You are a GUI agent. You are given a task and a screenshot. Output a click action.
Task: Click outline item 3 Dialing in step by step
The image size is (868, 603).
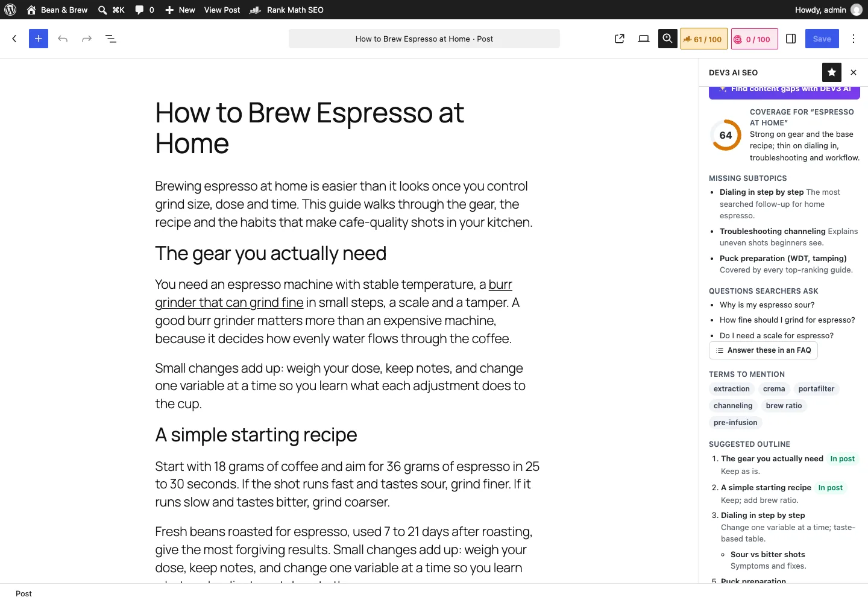tap(763, 516)
